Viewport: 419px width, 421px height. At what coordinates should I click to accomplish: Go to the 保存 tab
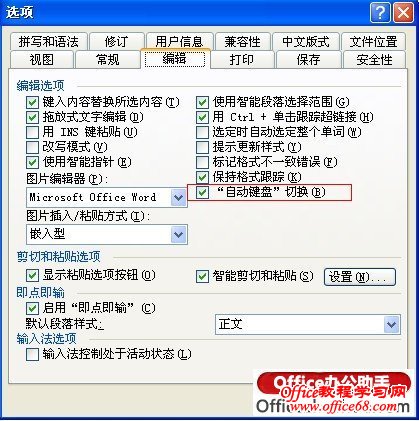[x=308, y=60]
